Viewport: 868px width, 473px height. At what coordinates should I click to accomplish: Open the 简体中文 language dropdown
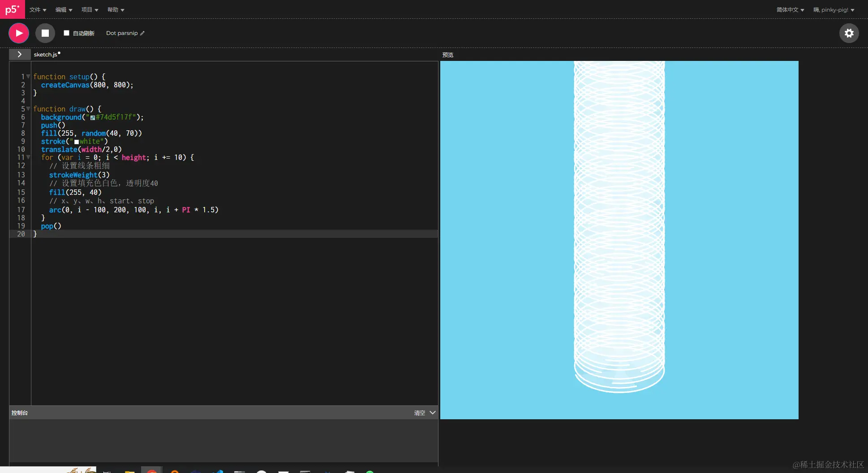point(790,9)
